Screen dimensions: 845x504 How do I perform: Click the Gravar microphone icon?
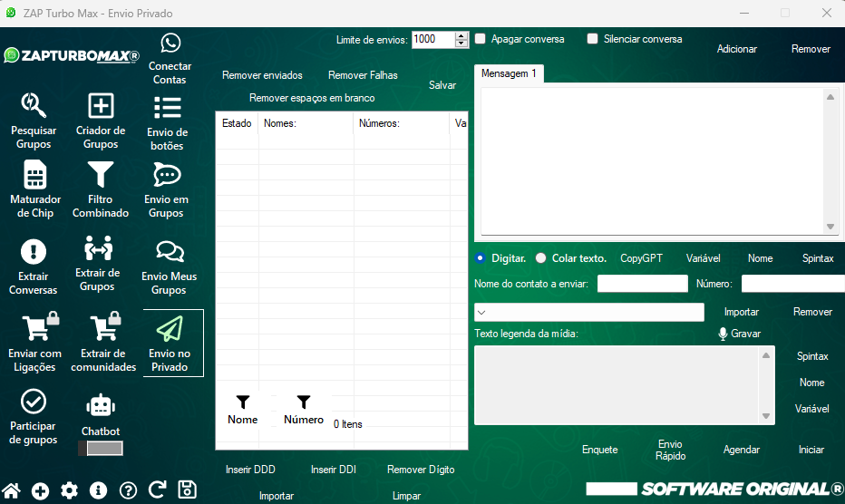click(x=723, y=334)
